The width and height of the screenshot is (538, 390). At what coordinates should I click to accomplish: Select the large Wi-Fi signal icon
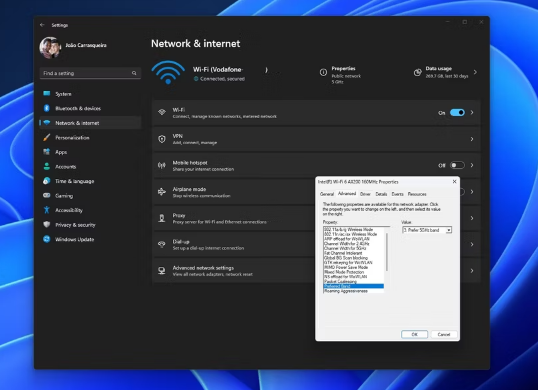pyautogui.click(x=168, y=72)
